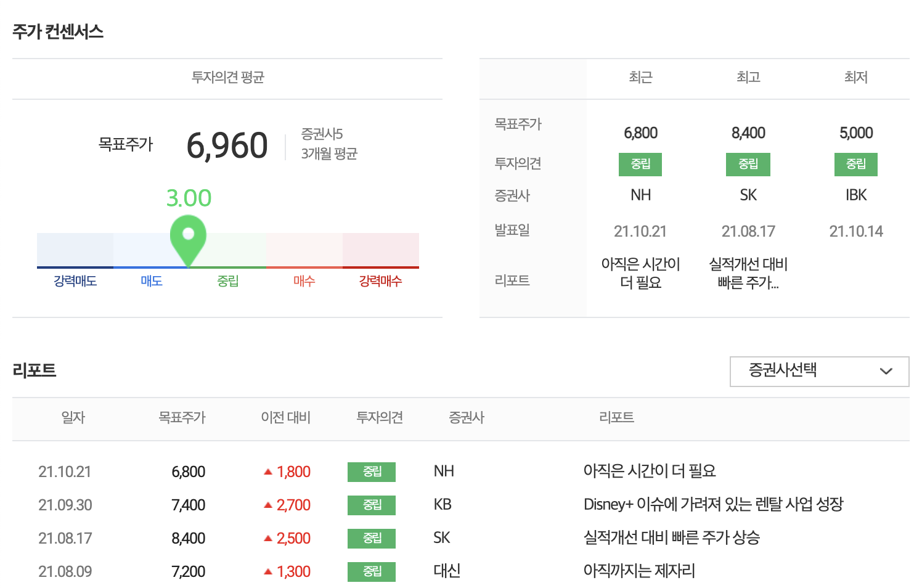Click the 리포트 section title
This screenshot has height=588, width=922.
[35, 370]
